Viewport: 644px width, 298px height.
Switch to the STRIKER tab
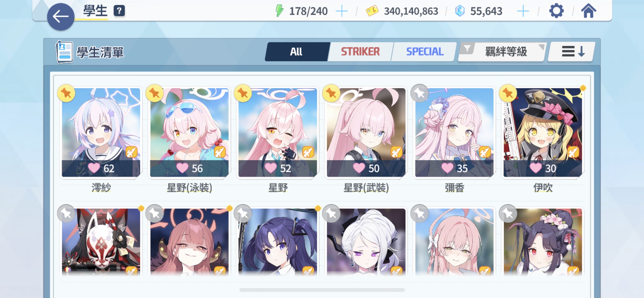click(x=360, y=52)
